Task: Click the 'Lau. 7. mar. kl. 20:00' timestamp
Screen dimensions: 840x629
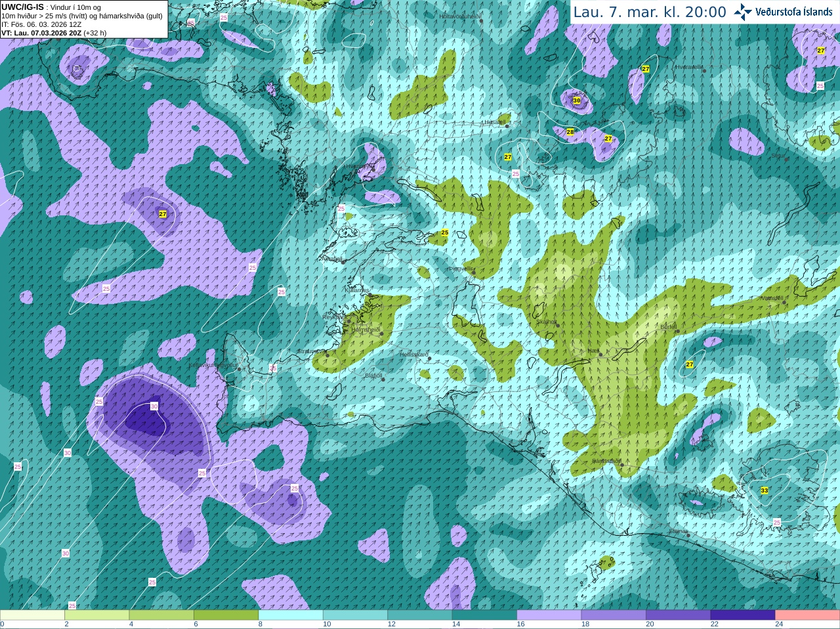Action: pyautogui.click(x=650, y=12)
